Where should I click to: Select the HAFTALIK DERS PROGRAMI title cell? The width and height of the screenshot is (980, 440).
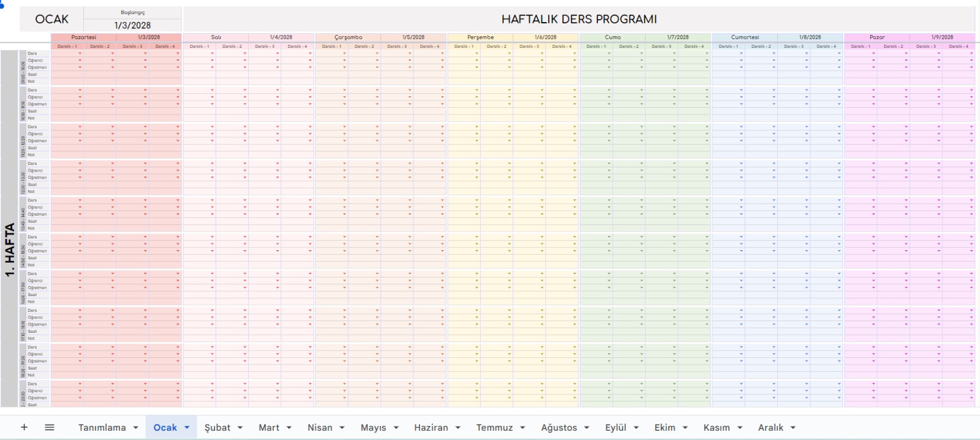(x=579, y=19)
